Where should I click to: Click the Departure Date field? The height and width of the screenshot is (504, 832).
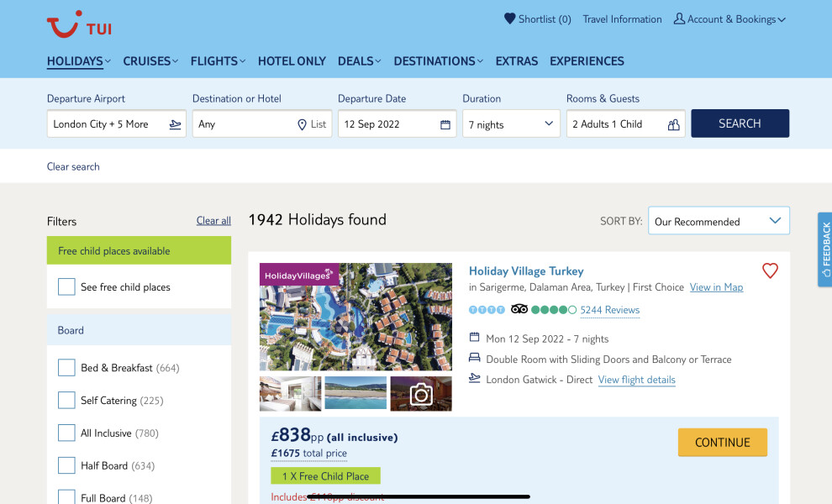[397, 123]
